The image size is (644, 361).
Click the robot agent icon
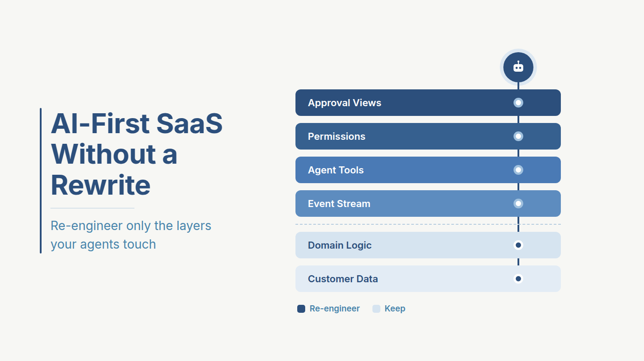pyautogui.click(x=518, y=67)
